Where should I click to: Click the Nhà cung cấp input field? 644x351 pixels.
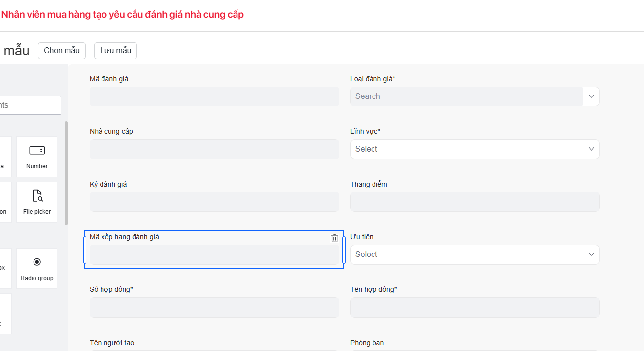click(x=214, y=149)
